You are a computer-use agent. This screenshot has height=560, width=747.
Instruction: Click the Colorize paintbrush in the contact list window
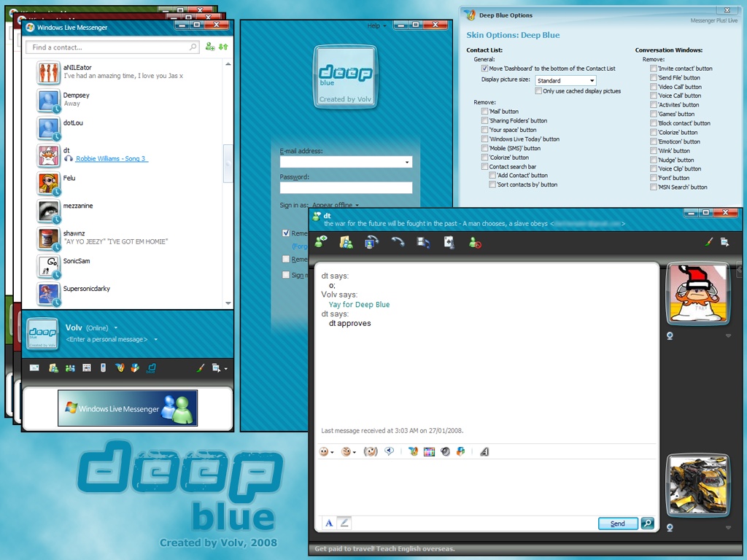click(201, 367)
